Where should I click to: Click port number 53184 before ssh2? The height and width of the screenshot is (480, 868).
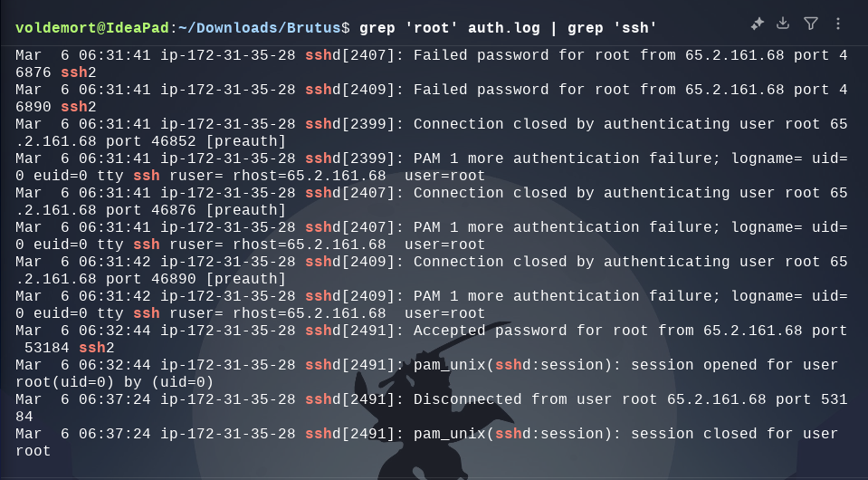(x=46, y=348)
